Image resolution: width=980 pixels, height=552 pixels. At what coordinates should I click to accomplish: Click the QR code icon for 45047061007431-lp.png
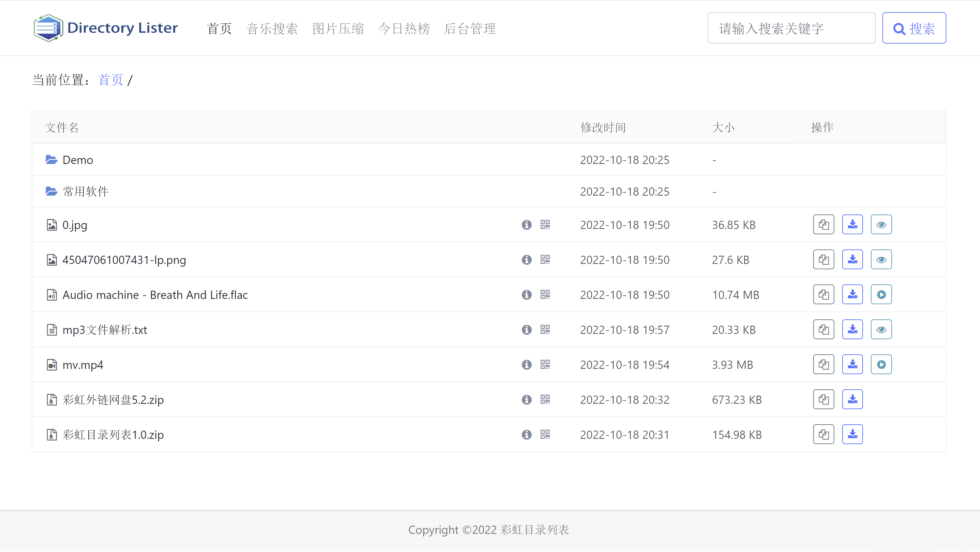pyautogui.click(x=545, y=259)
